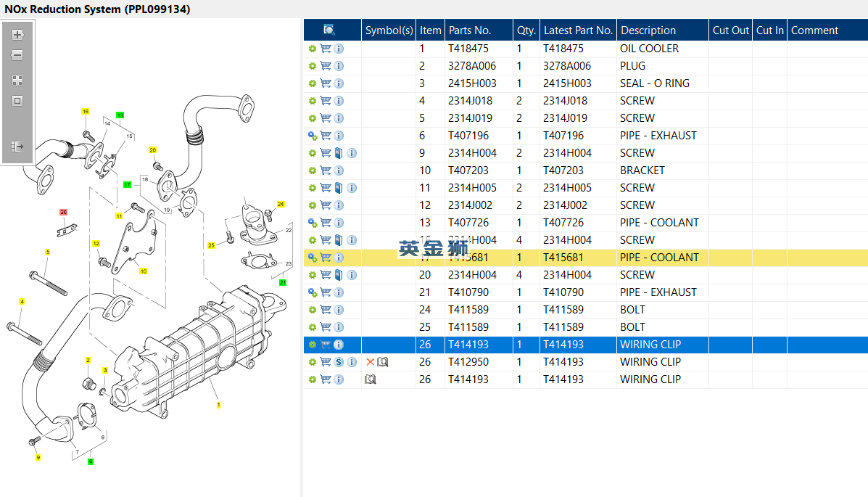The width and height of the screenshot is (868, 497).
Task: Click the magnifier symbol in T412950 row
Action: pos(383,362)
